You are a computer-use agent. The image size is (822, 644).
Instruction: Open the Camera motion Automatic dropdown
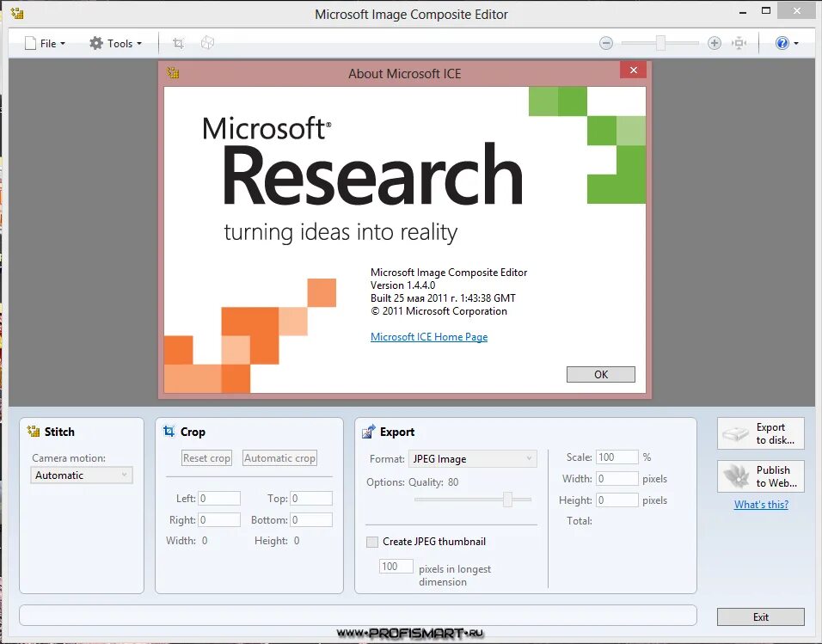pyautogui.click(x=82, y=475)
